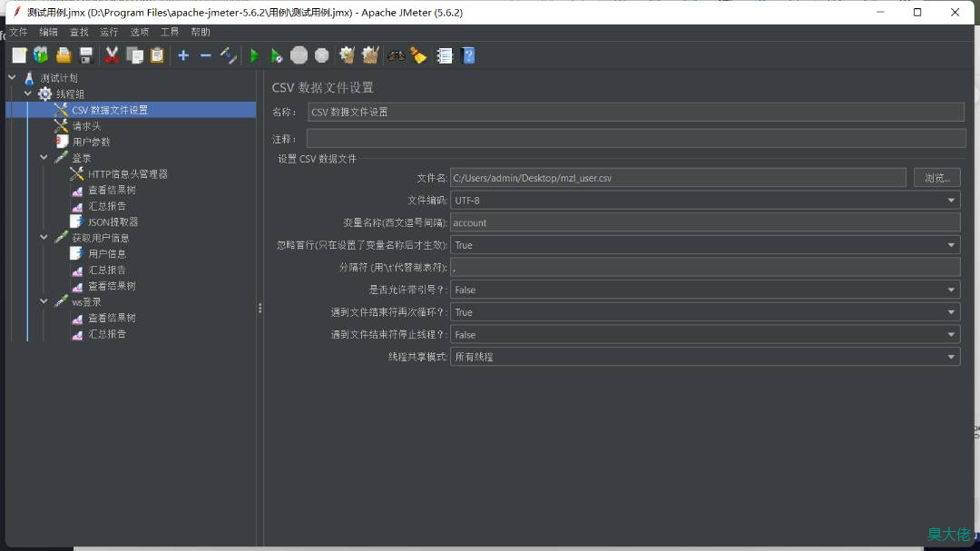Click the Toggle enable/disable icon
This screenshot has height=551, width=980.
click(x=228, y=55)
